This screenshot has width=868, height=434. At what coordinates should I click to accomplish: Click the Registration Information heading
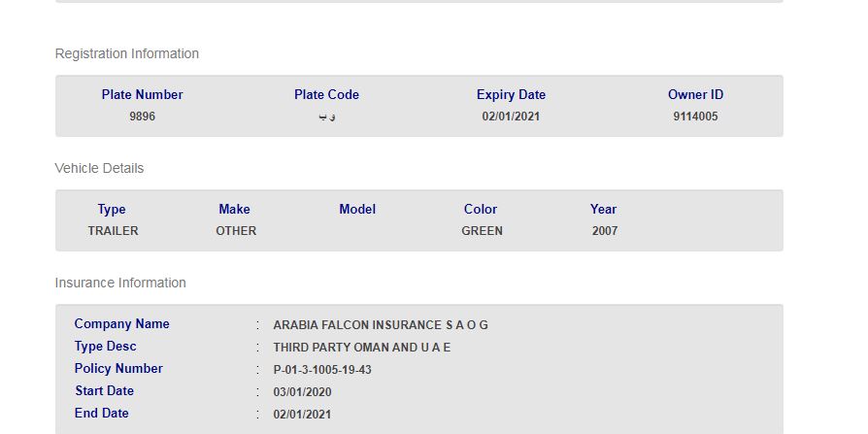coord(127,53)
